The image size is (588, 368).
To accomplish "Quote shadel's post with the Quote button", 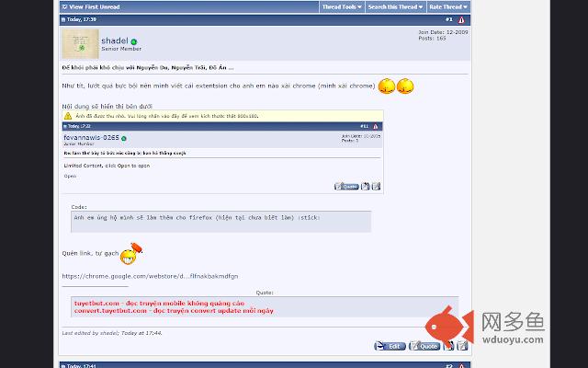I will point(424,346).
